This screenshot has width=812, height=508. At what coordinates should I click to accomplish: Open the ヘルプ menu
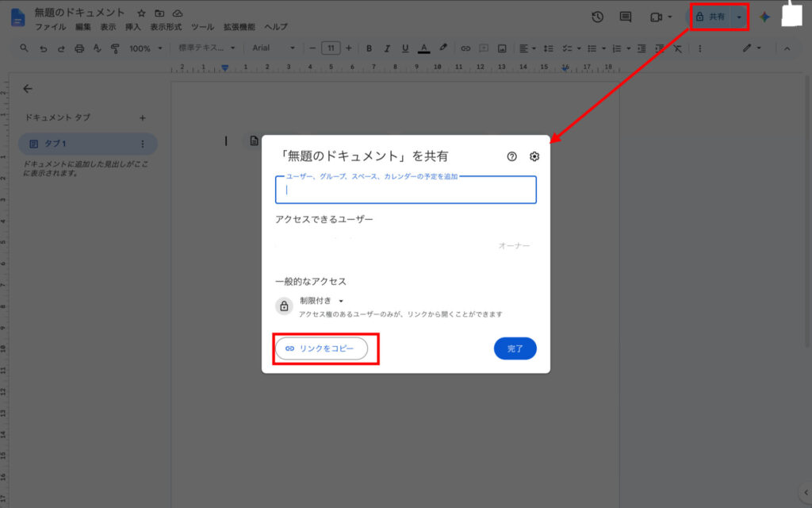pos(275,27)
